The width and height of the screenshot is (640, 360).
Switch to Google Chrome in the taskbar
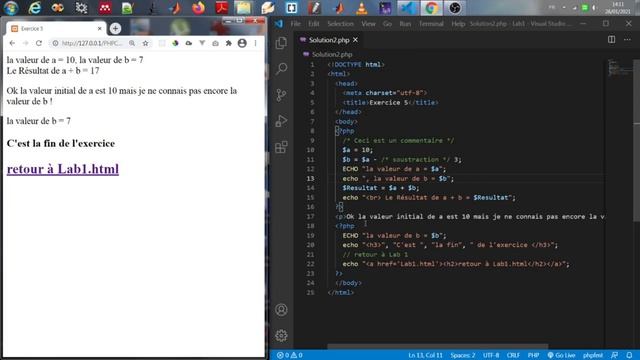431,8
